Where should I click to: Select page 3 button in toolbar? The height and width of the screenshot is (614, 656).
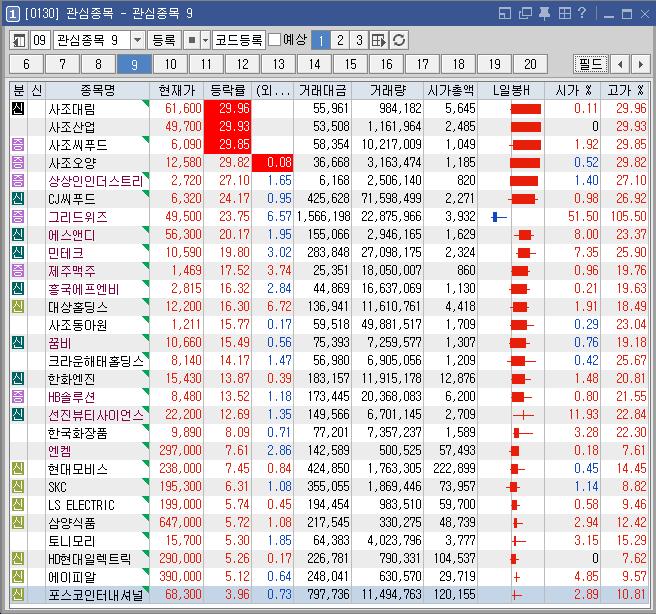(359, 40)
